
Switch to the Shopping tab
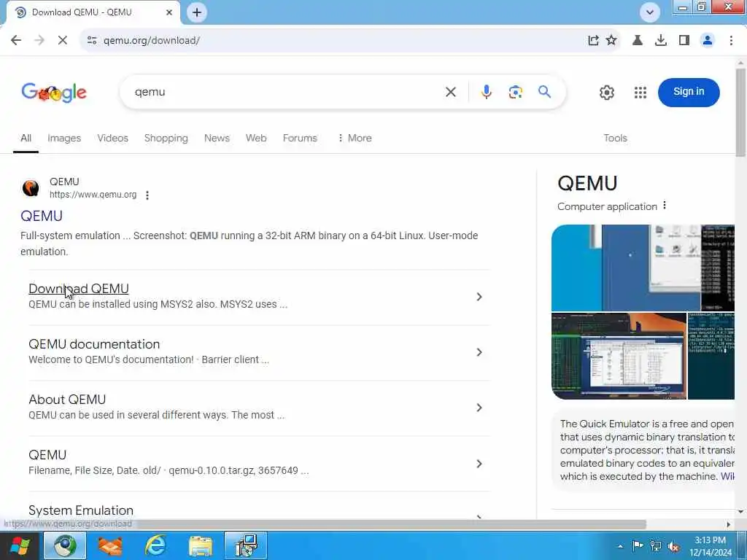(x=166, y=138)
